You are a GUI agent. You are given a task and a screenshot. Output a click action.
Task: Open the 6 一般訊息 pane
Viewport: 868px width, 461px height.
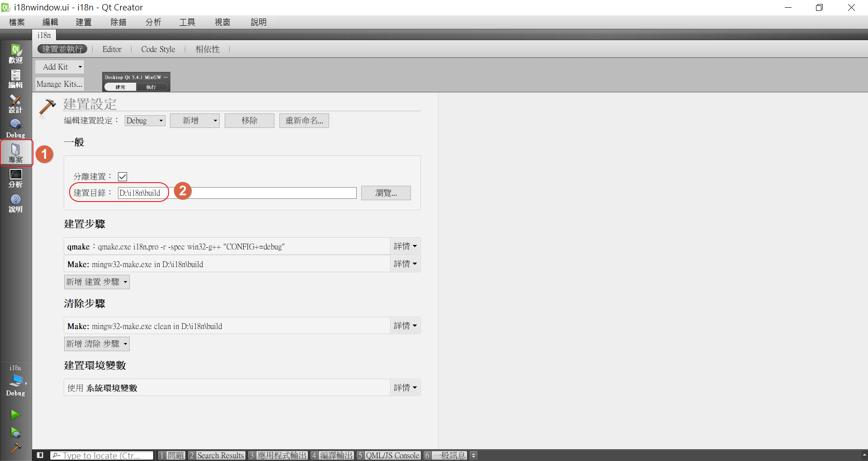(445, 456)
